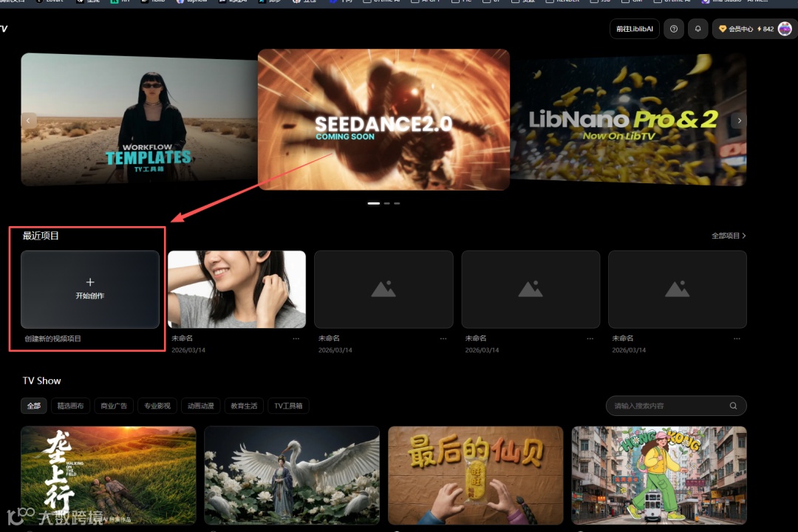Select the 商业广告 tab

(x=114, y=406)
